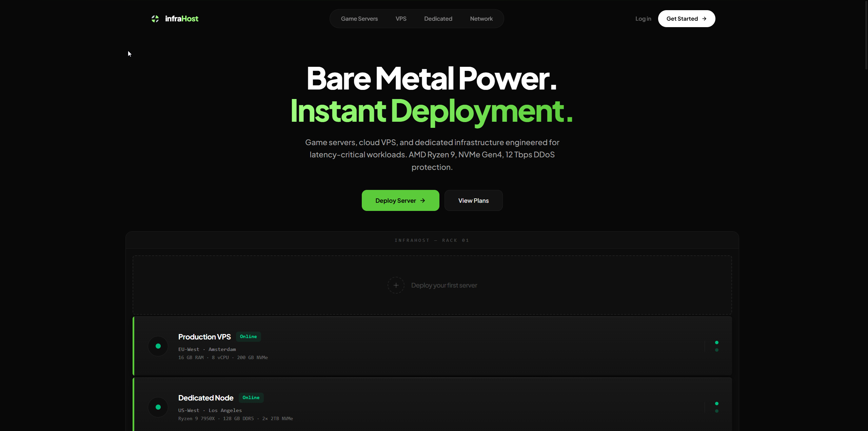Click the arrow icon on Deploy Server
The image size is (868, 431).
(423, 200)
